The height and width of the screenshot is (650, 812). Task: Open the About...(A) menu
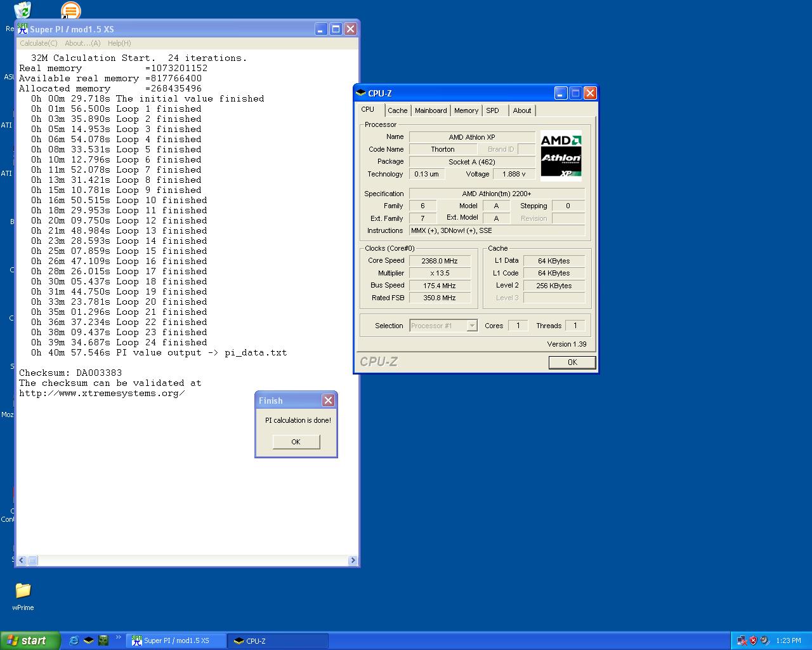pyautogui.click(x=82, y=43)
